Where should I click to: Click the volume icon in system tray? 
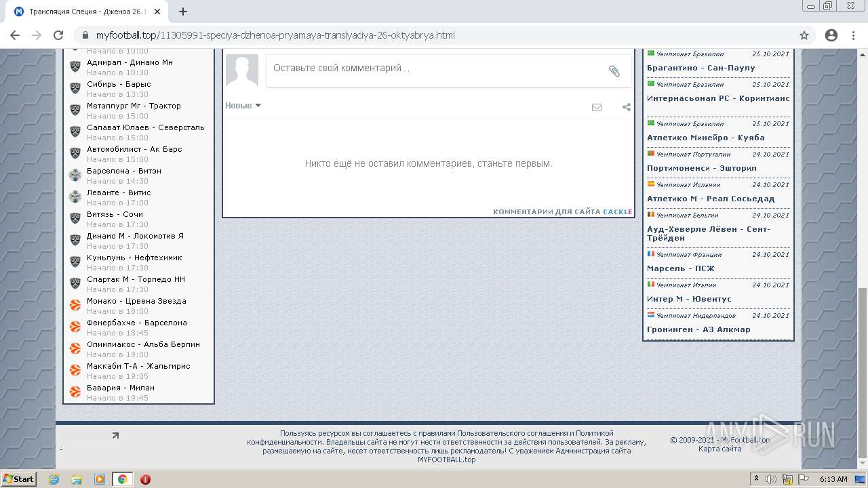[x=771, y=479]
